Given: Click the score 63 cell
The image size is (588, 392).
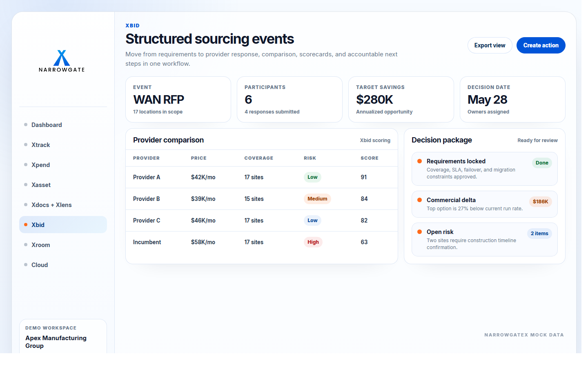Looking at the screenshot, I should [x=364, y=242].
